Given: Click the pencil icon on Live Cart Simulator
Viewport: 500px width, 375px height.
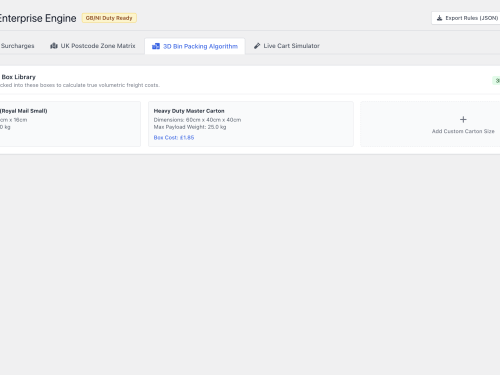Looking at the screenshot, I should [x=257, y=46].
